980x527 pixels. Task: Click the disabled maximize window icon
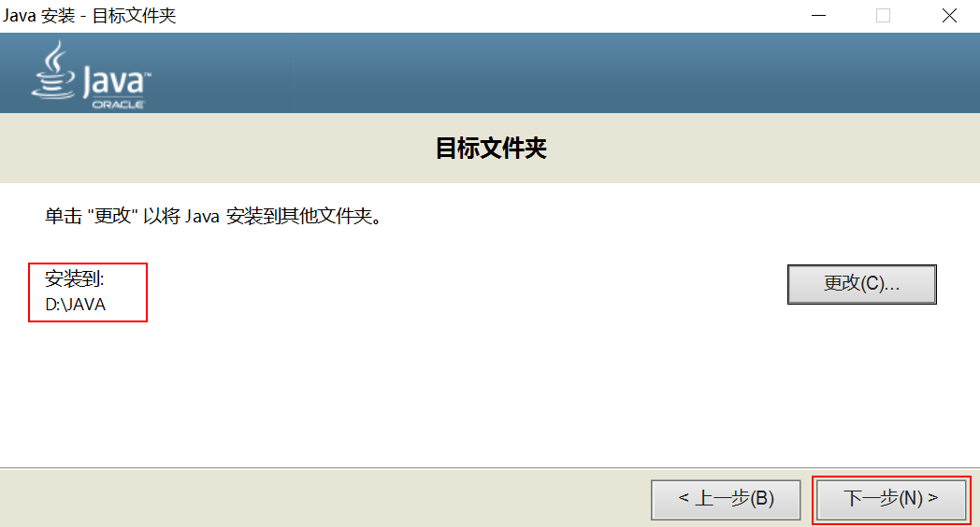tap(883, 16)
